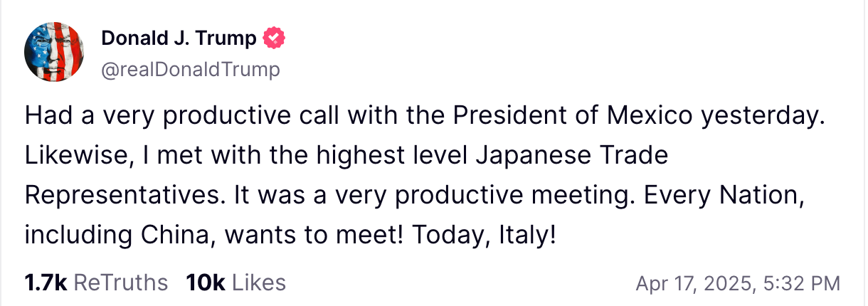Click the ReTruths label
Screen dimensions: 868x306
[x=121, y=283]
